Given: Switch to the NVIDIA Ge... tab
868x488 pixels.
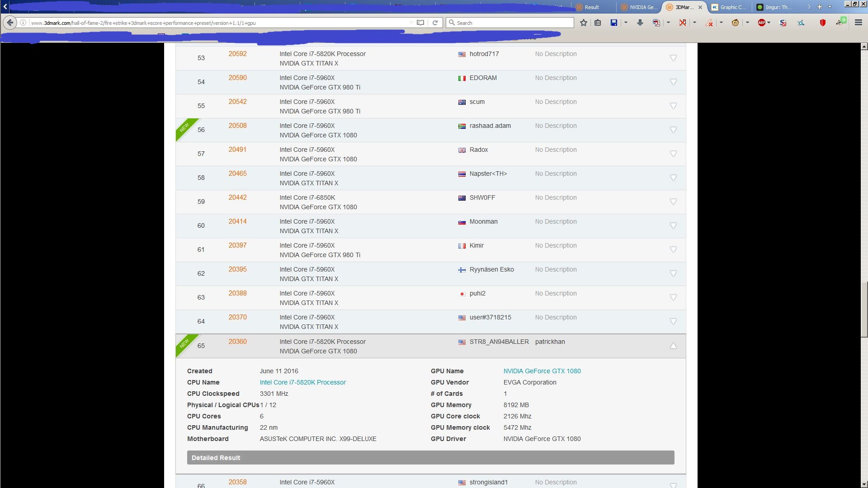Looking at the screenshot, I should coord(639,7).
